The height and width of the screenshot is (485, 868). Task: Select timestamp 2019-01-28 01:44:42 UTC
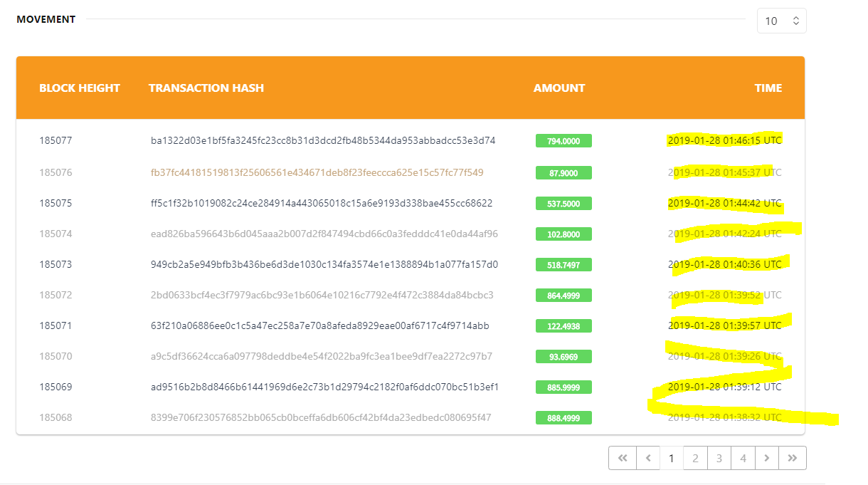pyautogui.click(x=725, y=203)
